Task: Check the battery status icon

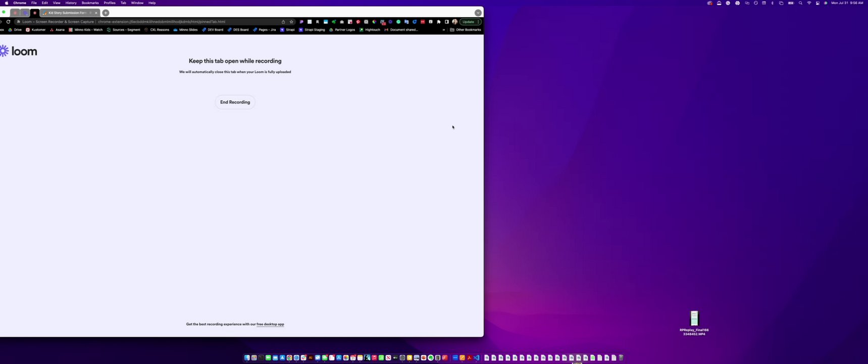Action: (x=791, y=3)
